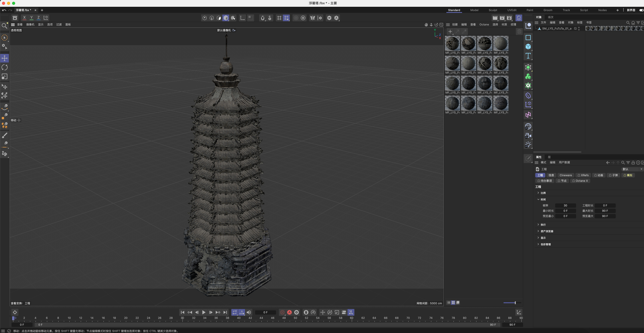
Task: Toggle timeline loop playback mode
Action: pos(235,312)
